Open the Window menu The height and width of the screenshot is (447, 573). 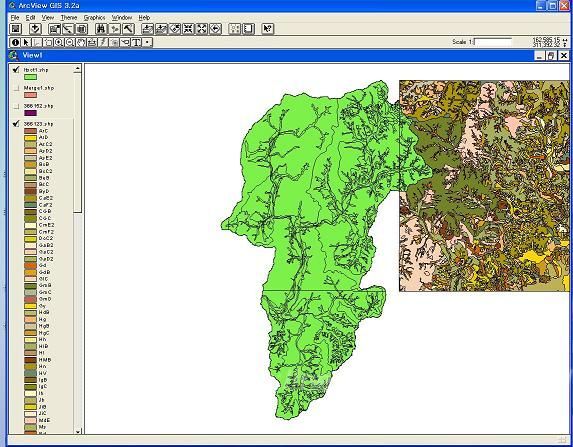pos(122,17)
